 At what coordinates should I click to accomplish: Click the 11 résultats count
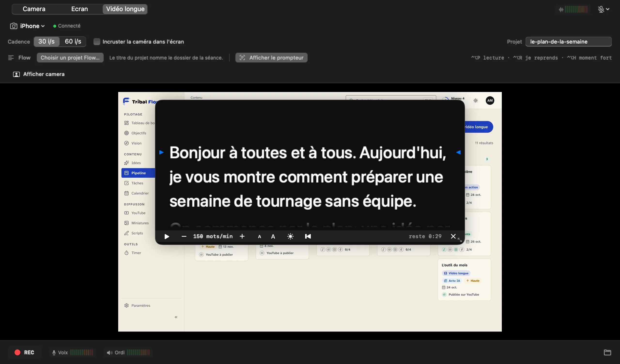(484, 143)
